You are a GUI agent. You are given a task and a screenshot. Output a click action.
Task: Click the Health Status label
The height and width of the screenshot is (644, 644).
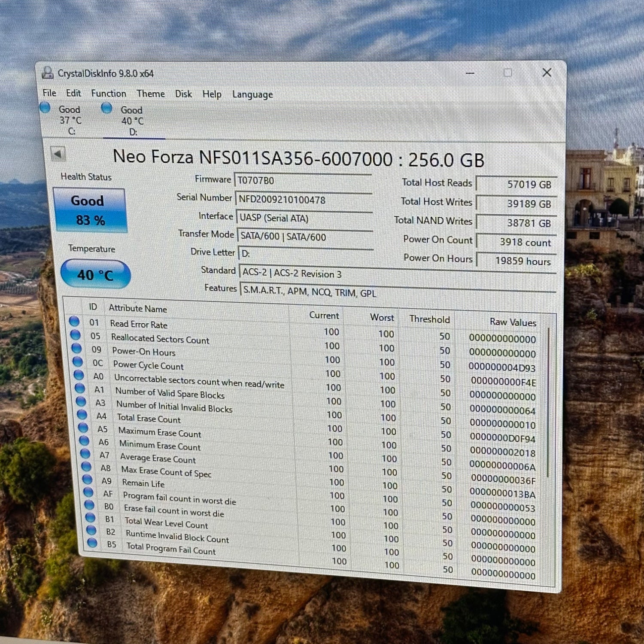click(86, 177)
